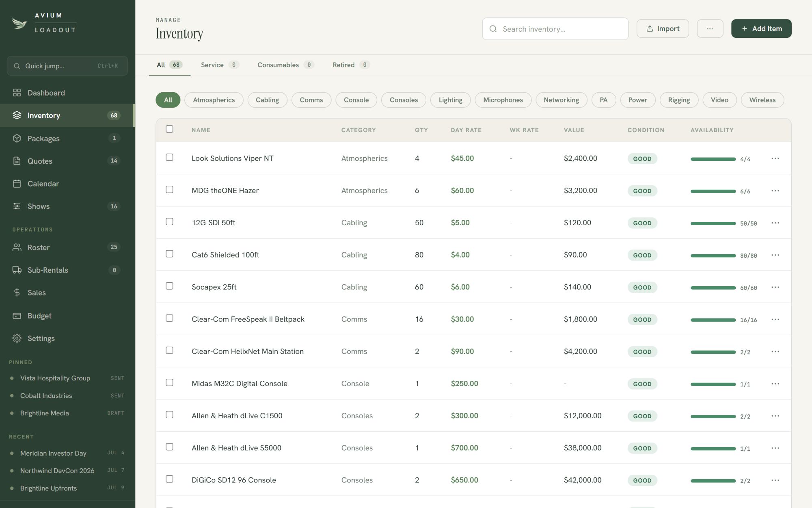The height and width of the screenshot is (508, 812).
Task: Open row actions menu for Look Solutions Viper NT
Action: 775,158
